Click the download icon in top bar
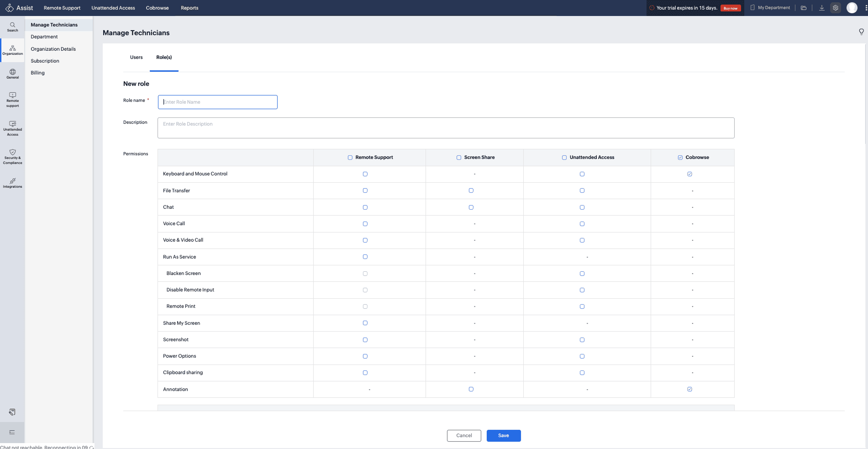The image size is (868, 449). tap(821, 8)
